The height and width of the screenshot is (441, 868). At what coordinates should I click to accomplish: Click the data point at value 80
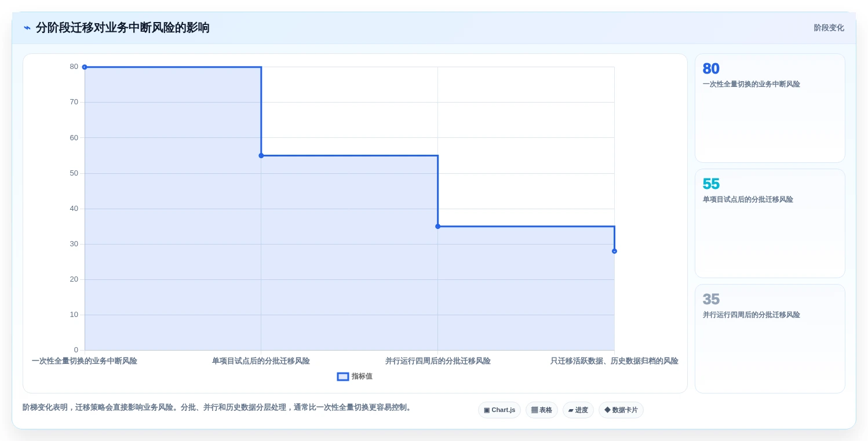[x=85, y=67]
